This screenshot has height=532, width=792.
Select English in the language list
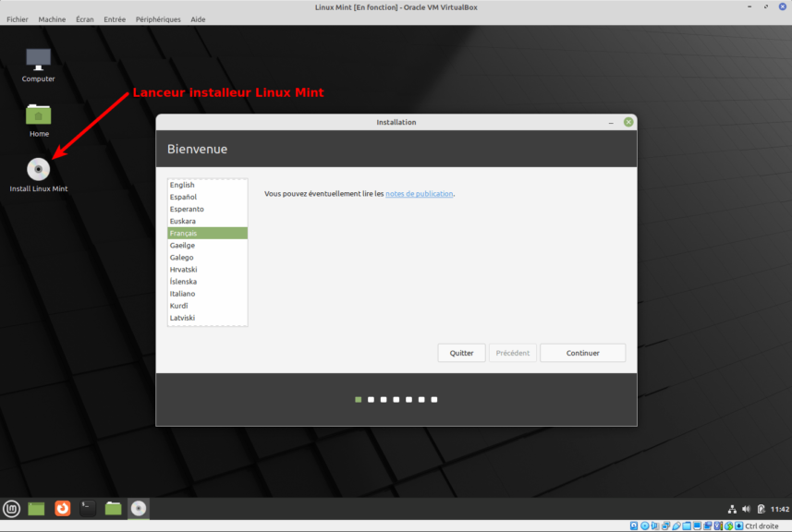tap(207, 184)
